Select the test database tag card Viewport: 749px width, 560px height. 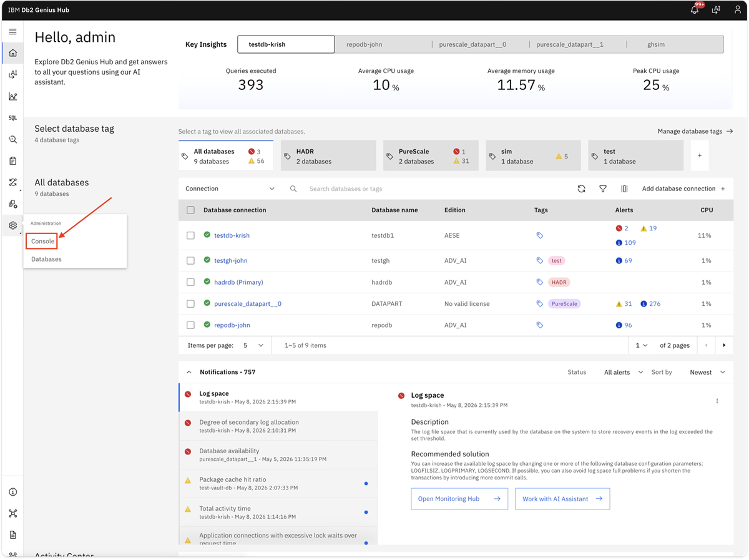pyautogui.click(x=635, y=156)
